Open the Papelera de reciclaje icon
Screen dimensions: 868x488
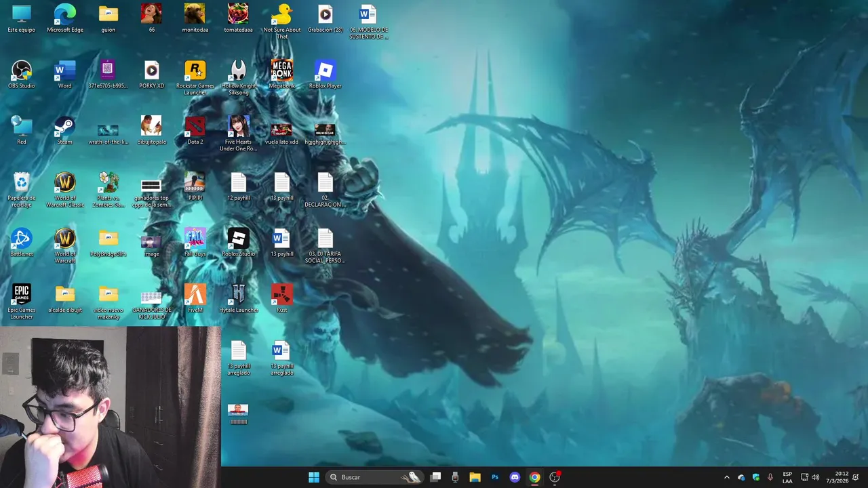pos(22,189)
